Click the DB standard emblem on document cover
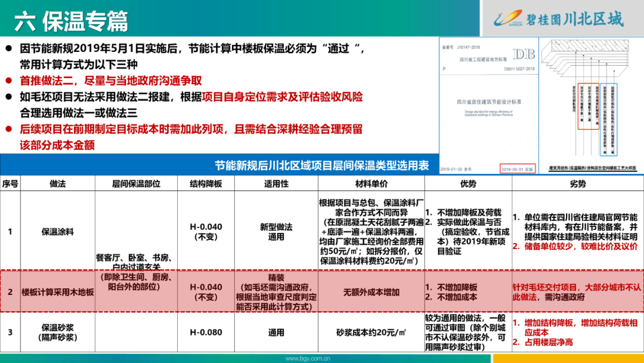Viewport: 644px width, 363px height. click(524, 53)
